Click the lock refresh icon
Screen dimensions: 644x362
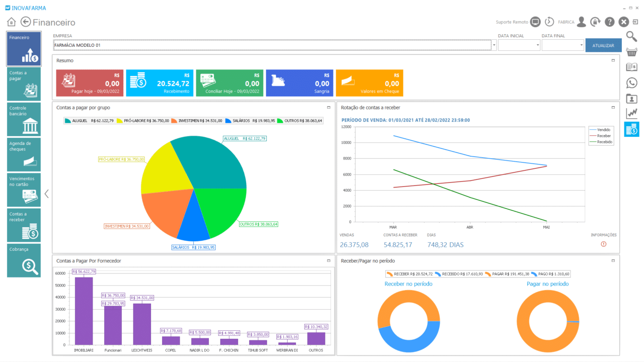click(595, 22)
